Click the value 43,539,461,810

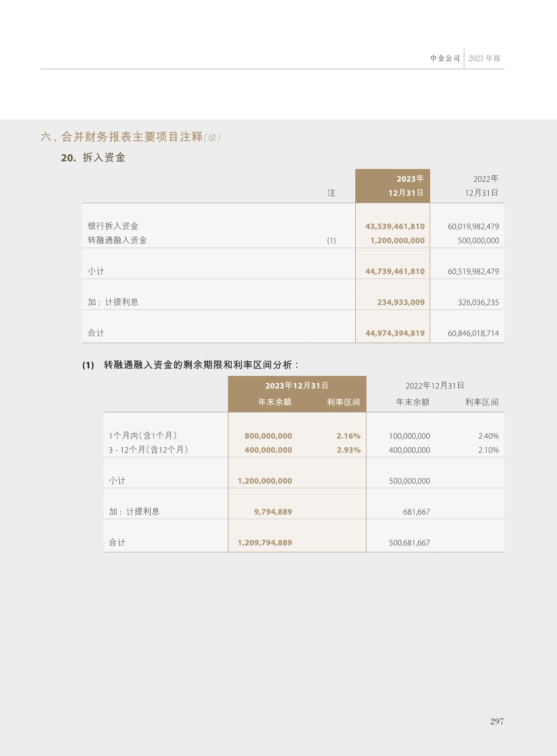395,227
